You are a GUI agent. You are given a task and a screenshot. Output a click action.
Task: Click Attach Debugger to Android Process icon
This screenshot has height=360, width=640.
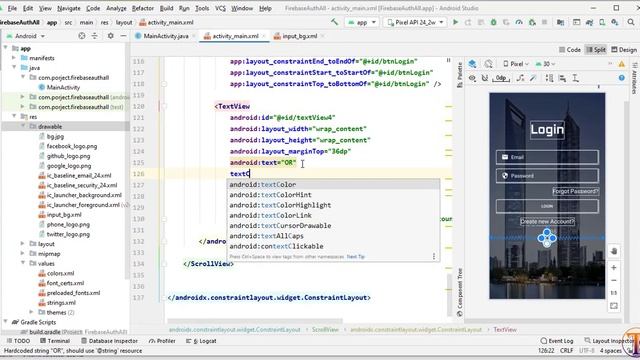[532, 22]
